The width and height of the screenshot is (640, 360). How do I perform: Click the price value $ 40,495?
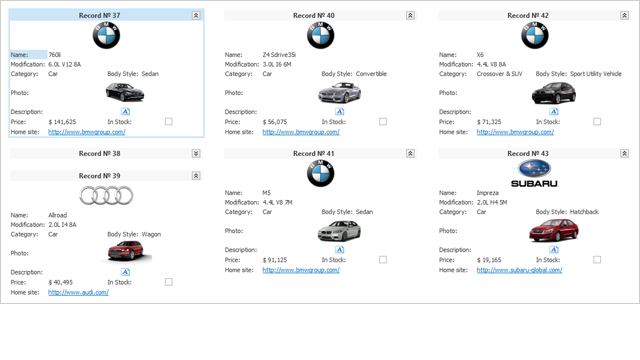click(60, 282)
